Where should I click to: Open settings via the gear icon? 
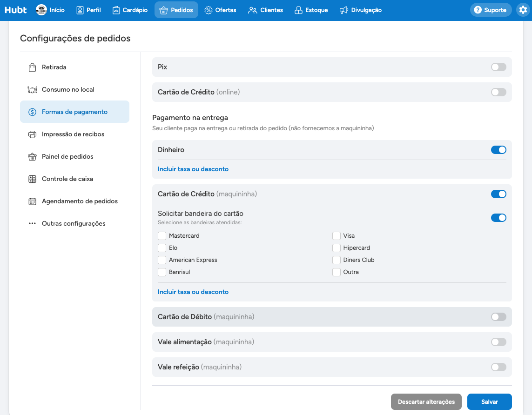[523, 10]
